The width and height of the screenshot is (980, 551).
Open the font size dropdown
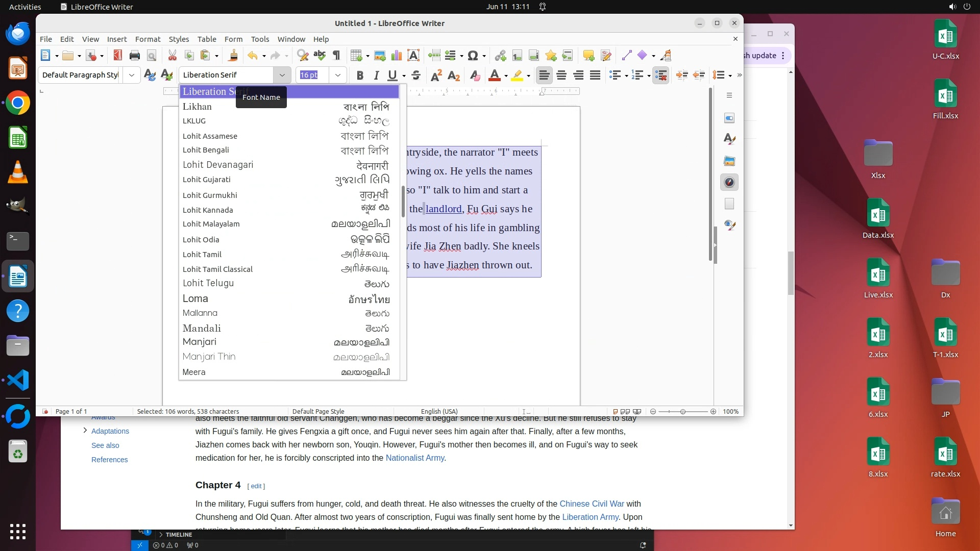(338, 75)
